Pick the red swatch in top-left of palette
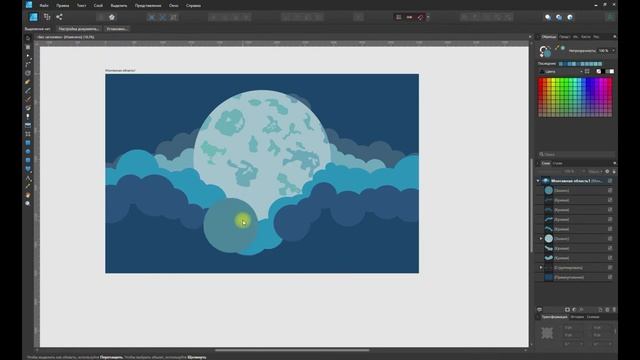The height and width of the screenshot is (360, 640). click(540, 80)
